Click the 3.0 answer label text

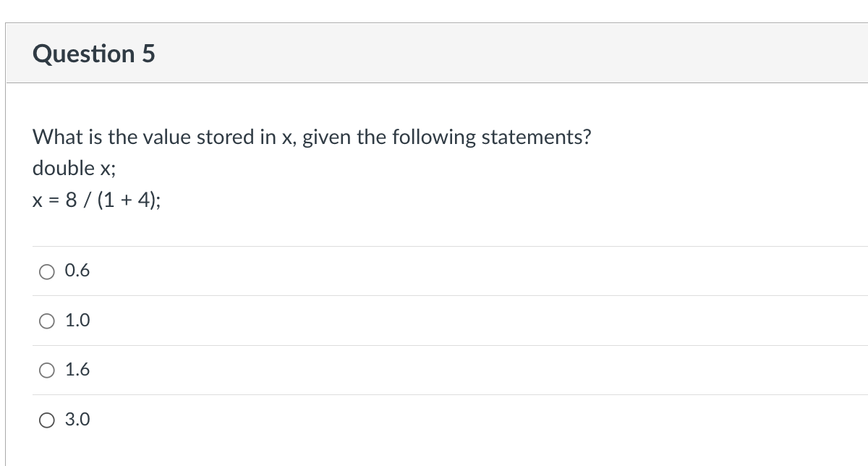(x=77, y=420)
